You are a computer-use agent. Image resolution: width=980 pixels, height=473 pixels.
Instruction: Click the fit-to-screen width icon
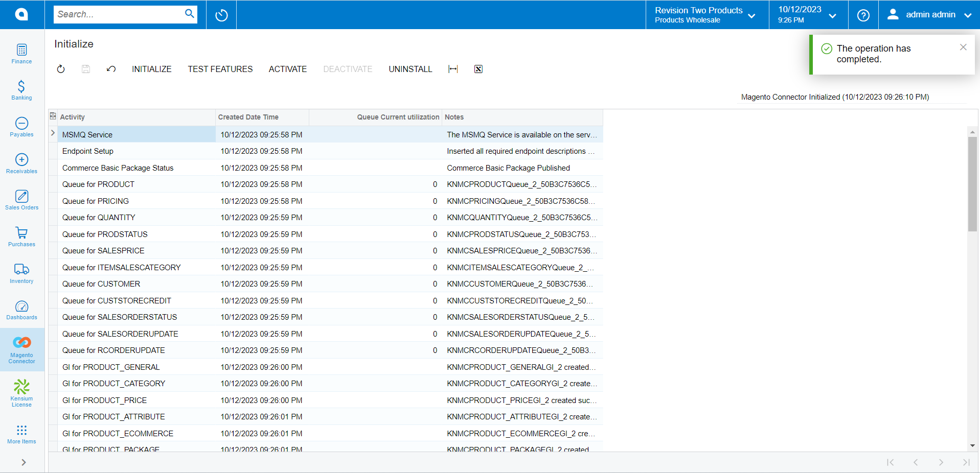click(x=453, y=69)
